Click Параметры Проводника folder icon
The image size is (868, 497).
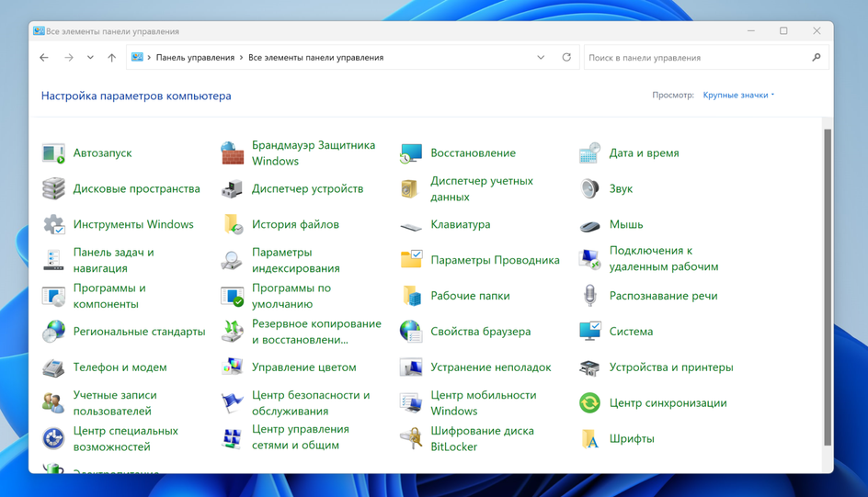(411, 260)
